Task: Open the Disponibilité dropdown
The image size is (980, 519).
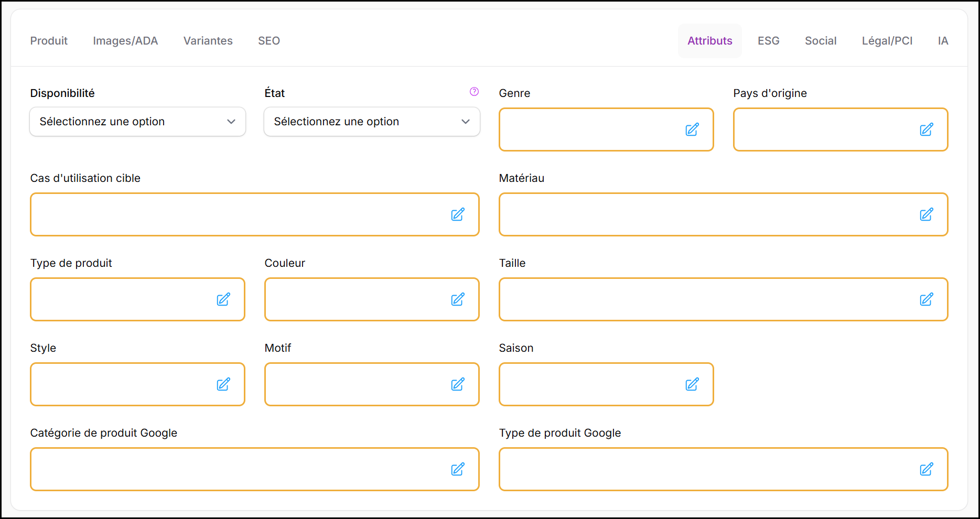Action: pyautogui.click(x=137, y=122)
